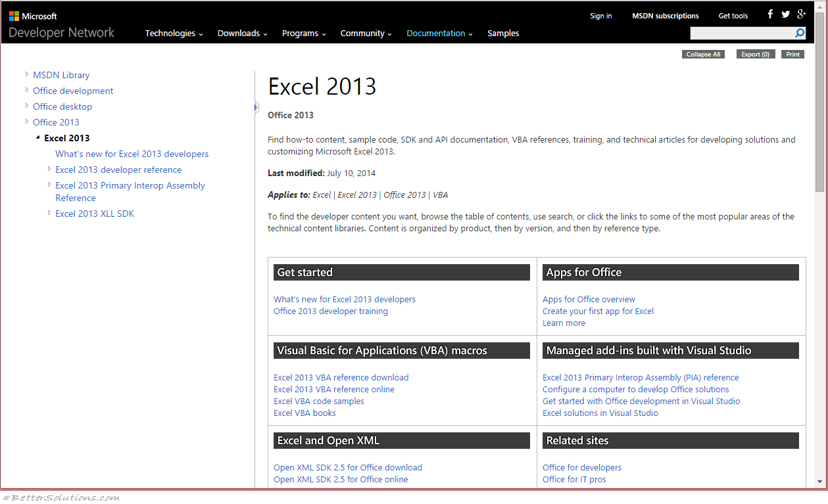
Task: Click the search magnifier icon
Action: click(x=800, y=33)
